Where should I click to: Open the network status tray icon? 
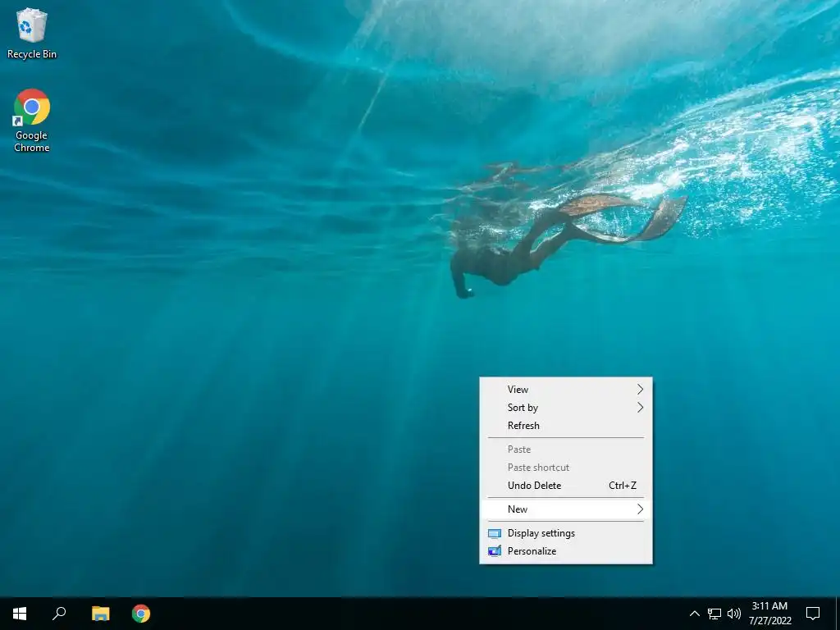[714, 614]
